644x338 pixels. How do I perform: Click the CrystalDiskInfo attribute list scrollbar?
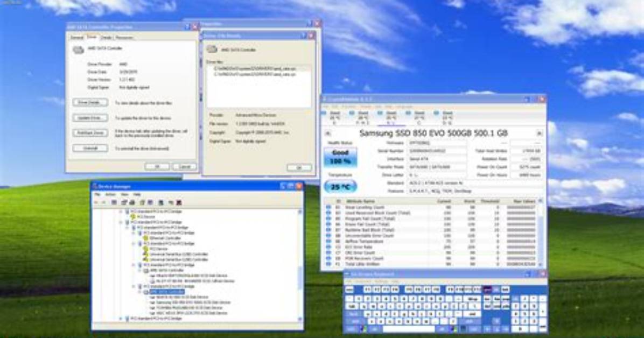(x=540, y=233)
